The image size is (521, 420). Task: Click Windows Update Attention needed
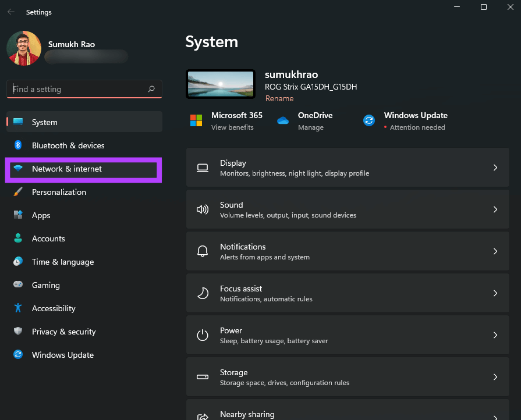[x=417, y=127]
